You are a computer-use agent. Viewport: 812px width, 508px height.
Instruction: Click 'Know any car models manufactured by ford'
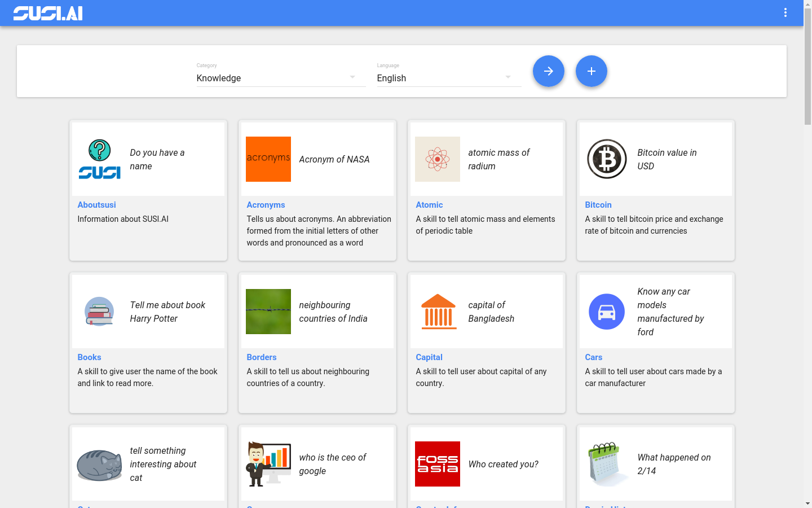click(x=670, y=312)
